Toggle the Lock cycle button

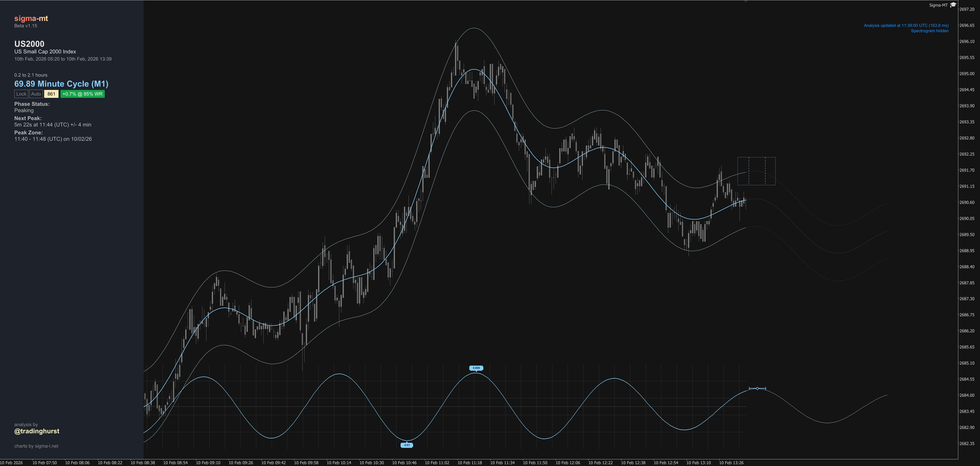coord(21,94)
